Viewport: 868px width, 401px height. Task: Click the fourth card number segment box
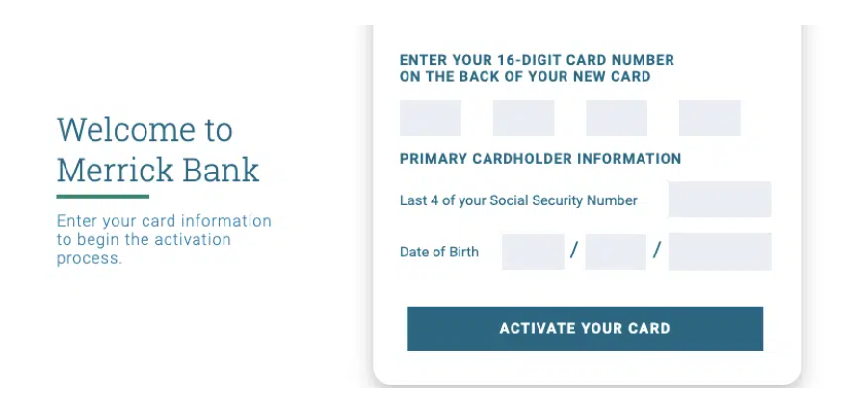709,119
